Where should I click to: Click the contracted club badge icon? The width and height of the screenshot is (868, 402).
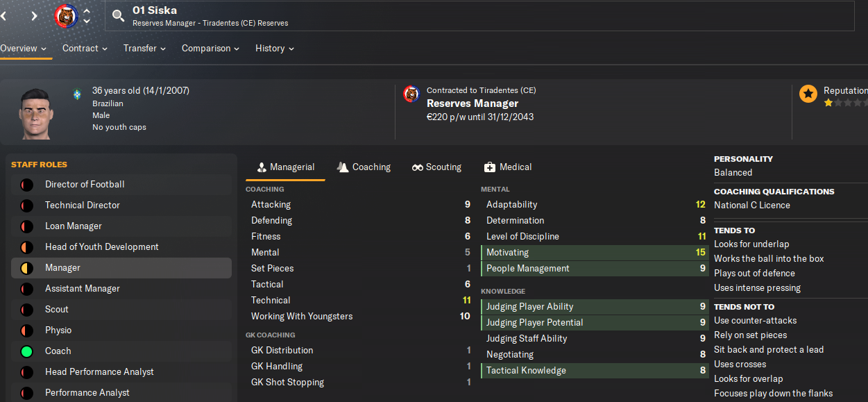(411, 94)
